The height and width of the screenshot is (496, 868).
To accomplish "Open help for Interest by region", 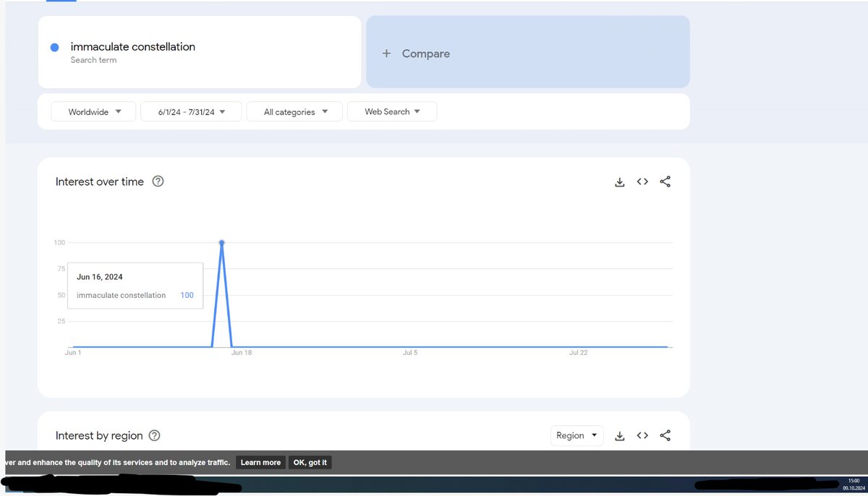I will pyautogui.click(x=154, y=435).
